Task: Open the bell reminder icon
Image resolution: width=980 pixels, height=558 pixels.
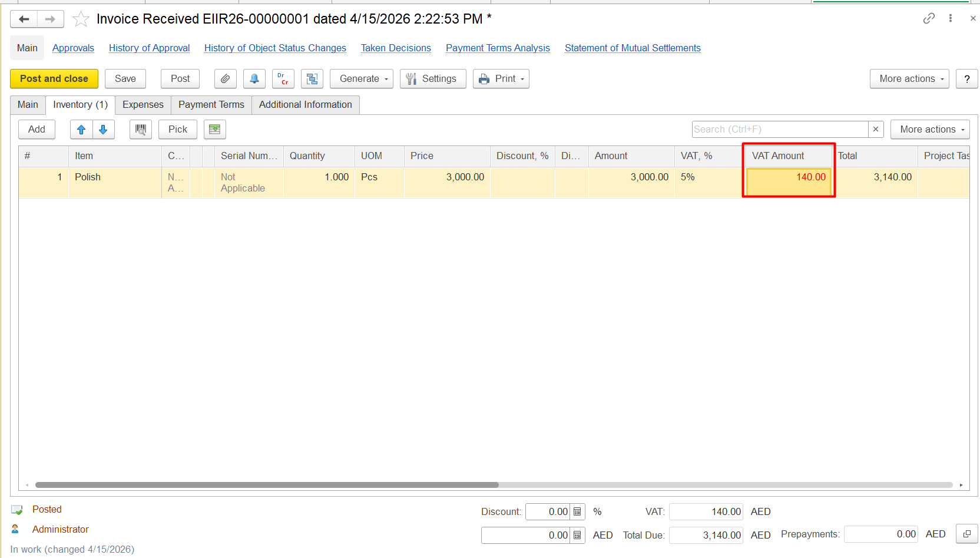Action: point(254,79)
